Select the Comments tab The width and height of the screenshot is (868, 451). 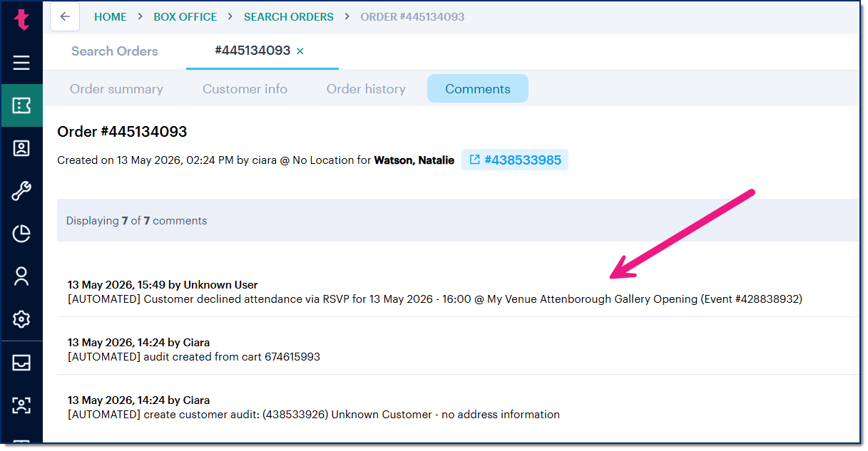click(478, 89)
